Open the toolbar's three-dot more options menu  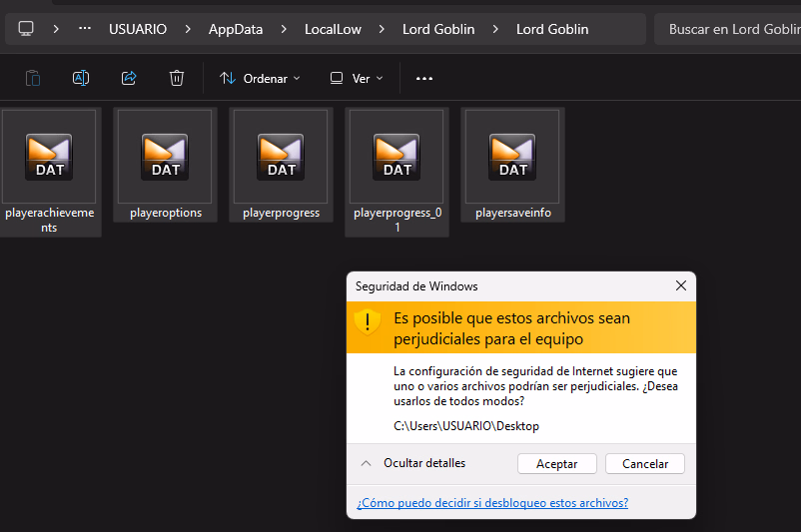coord(424,78)
